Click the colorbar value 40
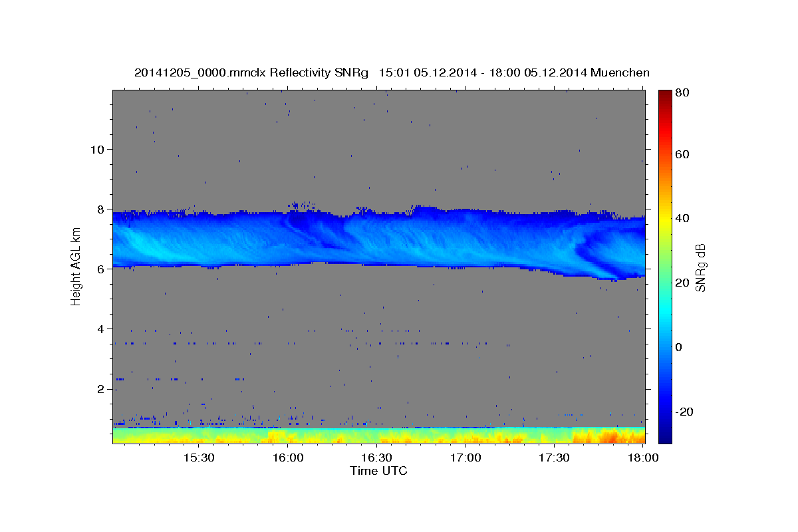The width and height of the screenshot is (798, 532). tap(682, 218)
